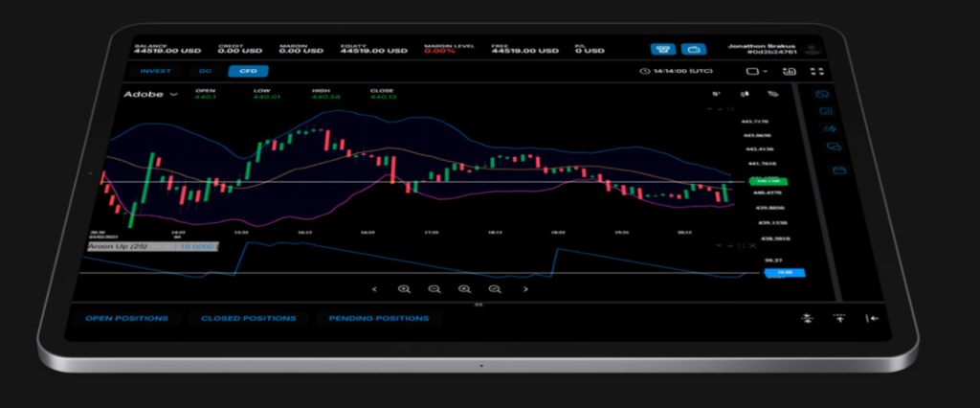
Task: Select the CFD tab
Action: (x=248, y=71)
